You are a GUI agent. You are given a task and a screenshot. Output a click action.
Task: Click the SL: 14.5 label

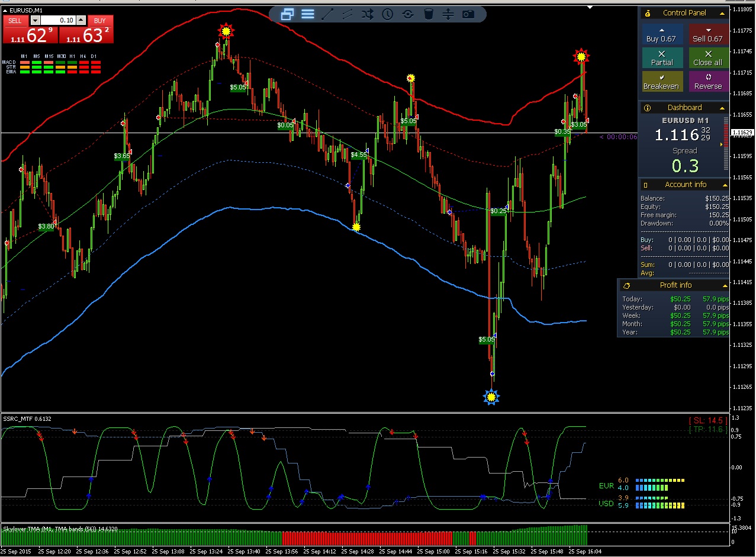coord(707,420)
